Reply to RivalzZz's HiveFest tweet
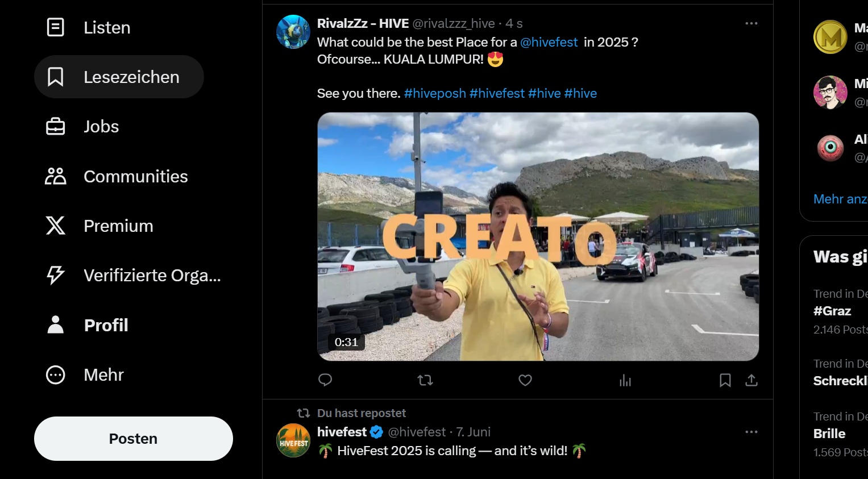The image size is (868, 479). click(325, 380)
